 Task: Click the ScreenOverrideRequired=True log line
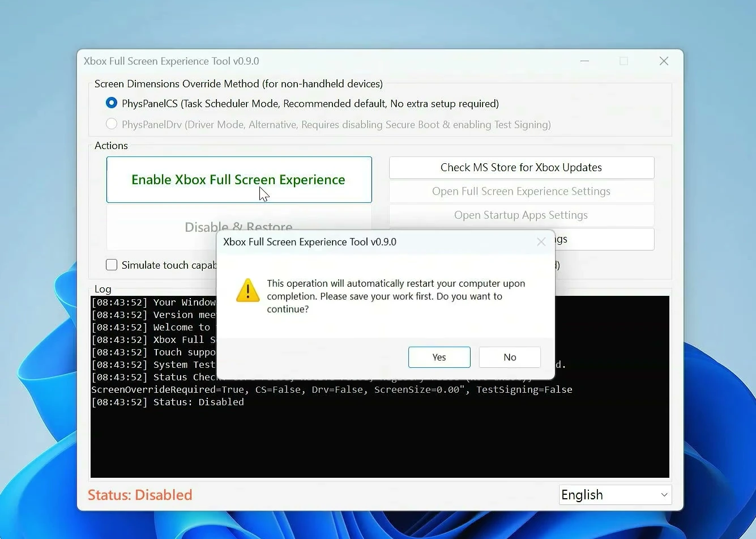pyautogui.click(x=332, y=389)
